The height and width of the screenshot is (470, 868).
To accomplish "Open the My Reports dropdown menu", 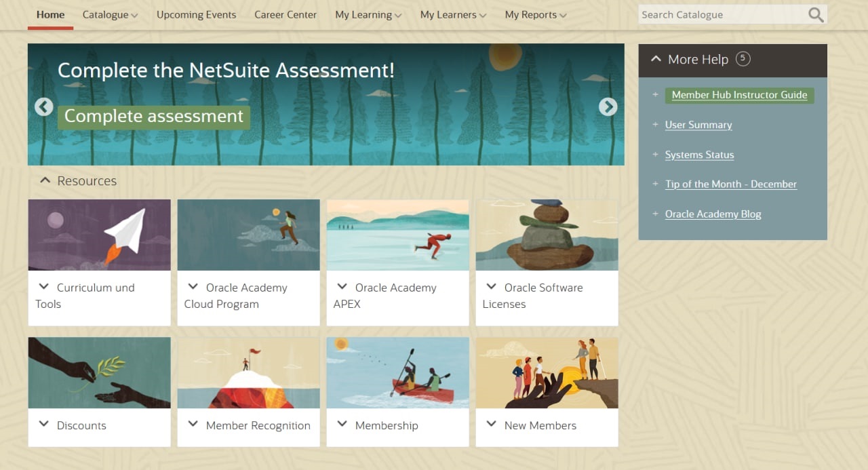I will (535, 15).
